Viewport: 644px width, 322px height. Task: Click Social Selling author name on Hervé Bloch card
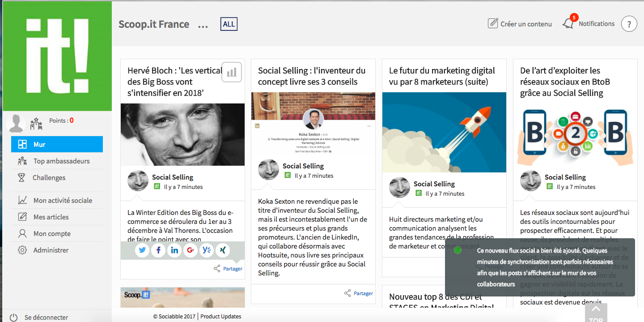[173, 177]
